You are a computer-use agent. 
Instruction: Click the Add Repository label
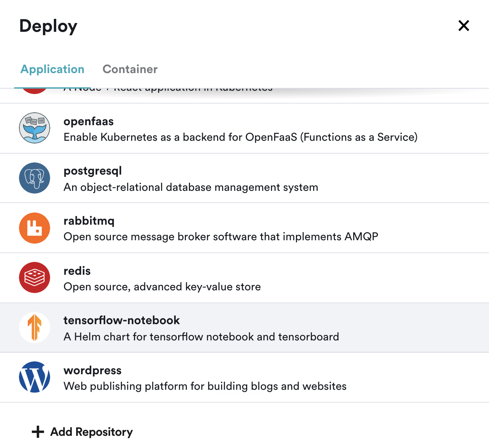pyautogui.click(x=91, y=432)
